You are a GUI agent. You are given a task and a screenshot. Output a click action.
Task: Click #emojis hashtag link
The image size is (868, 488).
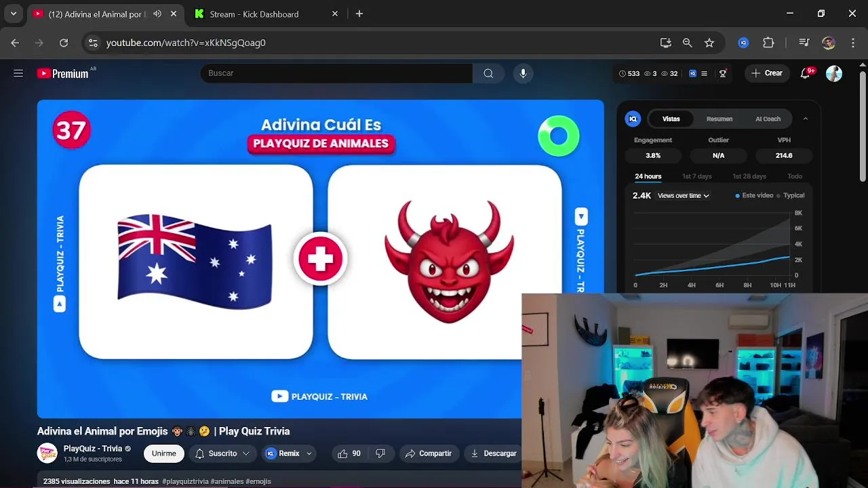[x=258, y=481]
